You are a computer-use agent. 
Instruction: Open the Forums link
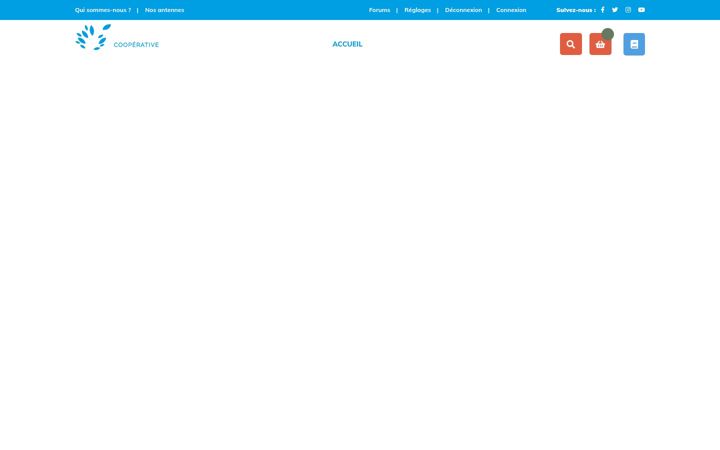click(379, 10)
